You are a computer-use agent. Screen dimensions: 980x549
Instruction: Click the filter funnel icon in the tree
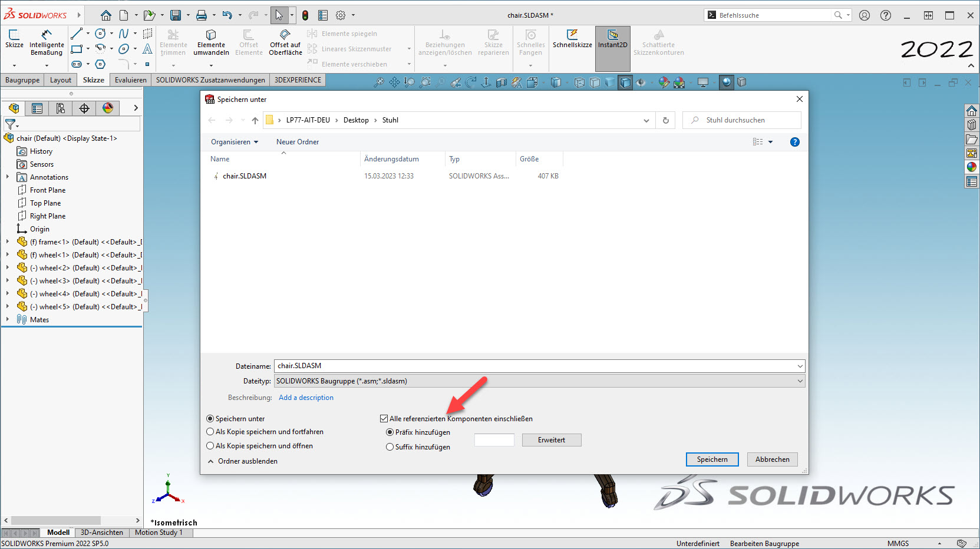[x=11, y=124]
